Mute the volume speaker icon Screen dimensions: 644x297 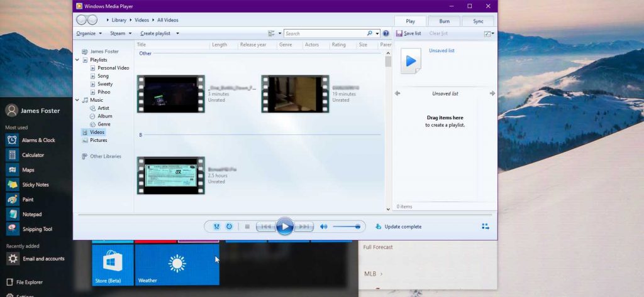click(324, 227)
